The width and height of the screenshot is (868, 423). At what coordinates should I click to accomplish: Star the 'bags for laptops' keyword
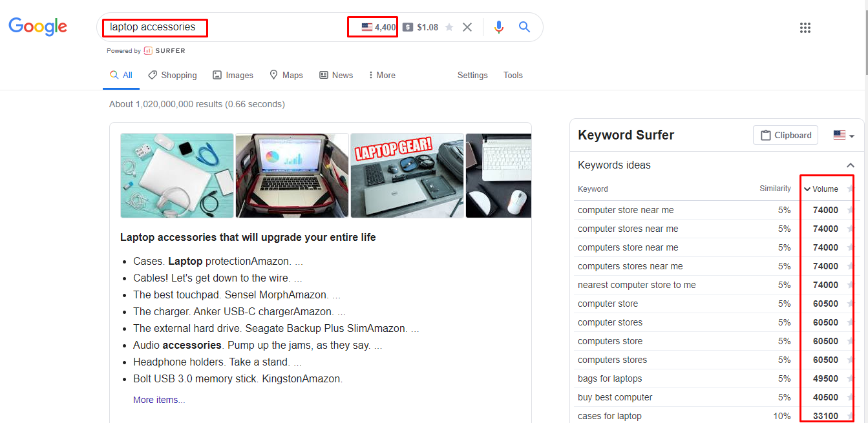pyautogui.click(x=851, y=378)
